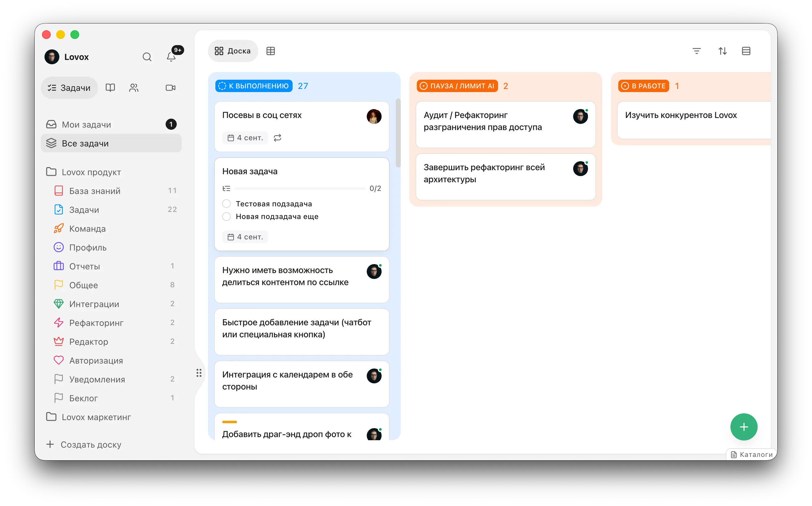Open the search magnifier icon
The image size is (812, 506).
click(147, 57)
